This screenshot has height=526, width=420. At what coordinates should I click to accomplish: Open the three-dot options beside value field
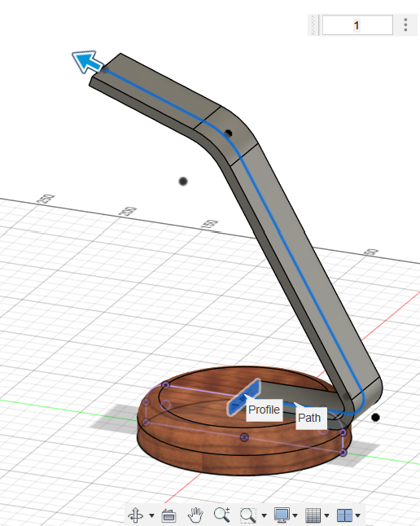click(405, 24)
